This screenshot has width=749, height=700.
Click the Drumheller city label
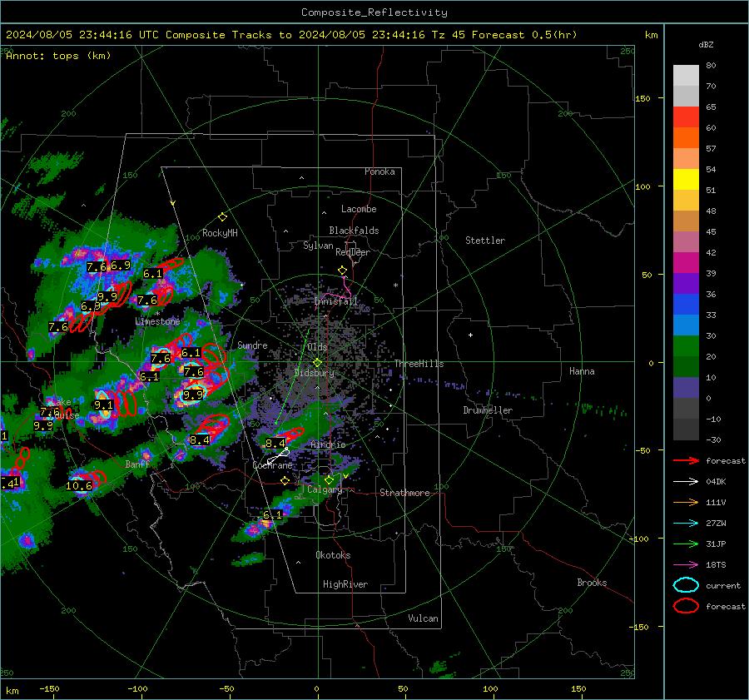click(488, 410)
